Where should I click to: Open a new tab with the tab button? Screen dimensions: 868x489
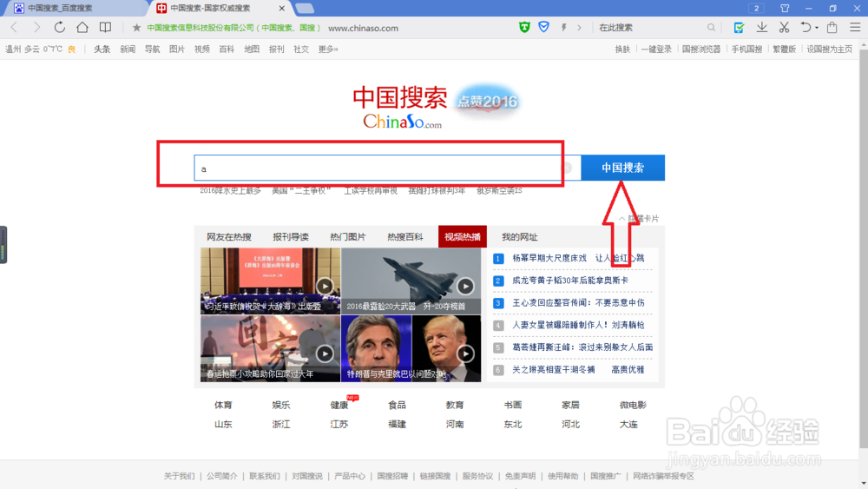(x=305, y=9)
